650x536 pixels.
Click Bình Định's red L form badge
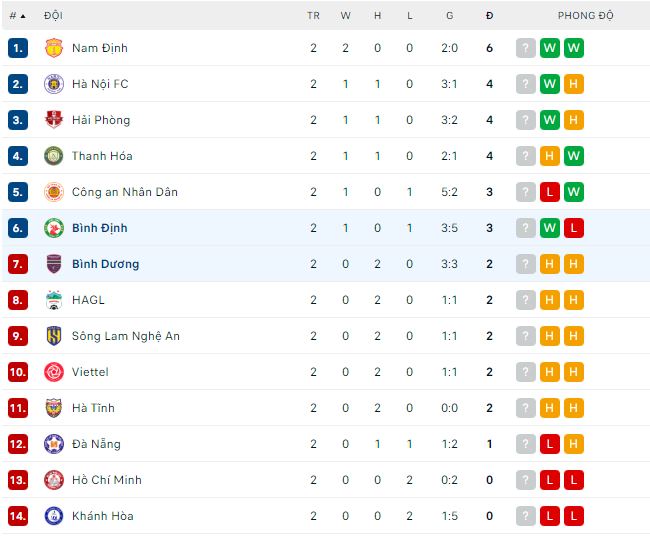574,228
